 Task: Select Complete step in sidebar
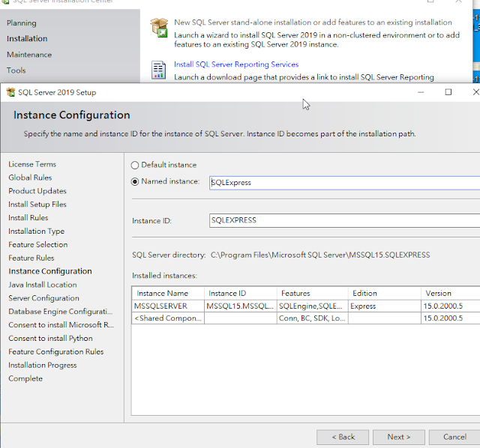point(25,378)
